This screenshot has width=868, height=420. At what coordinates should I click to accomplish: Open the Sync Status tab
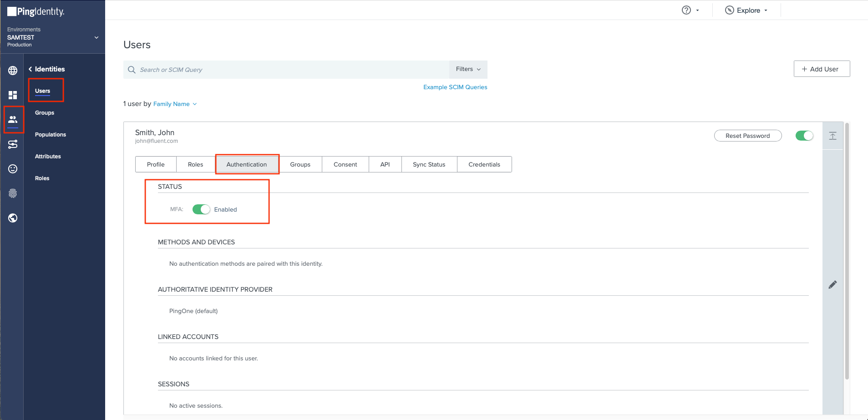(x=429, y=164)
